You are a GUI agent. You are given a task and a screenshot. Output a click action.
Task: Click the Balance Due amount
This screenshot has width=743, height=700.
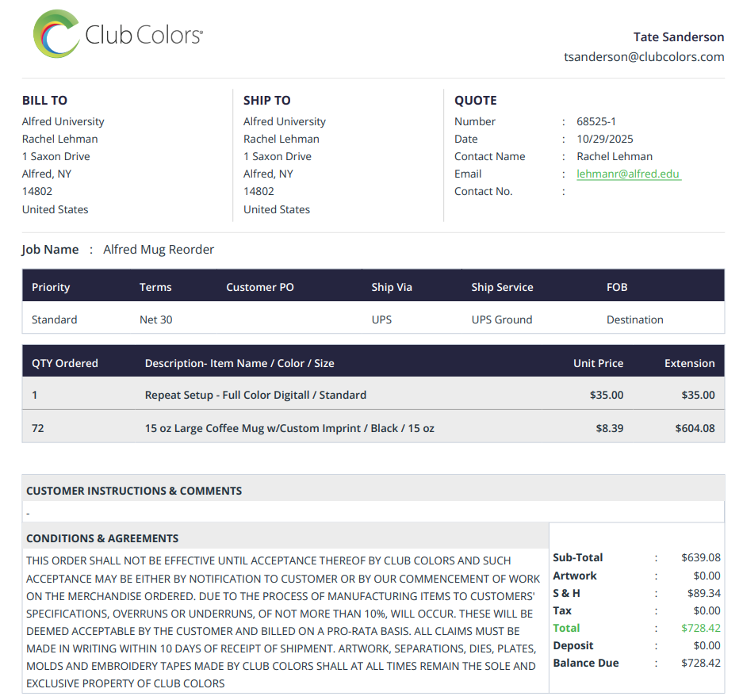coord(700,663)
